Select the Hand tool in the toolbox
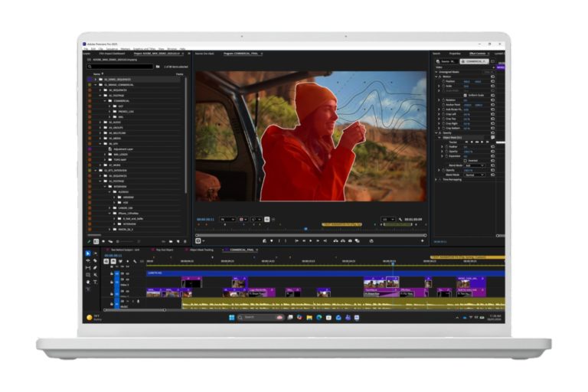The image size is (588, 392). [x=88, y=282]
